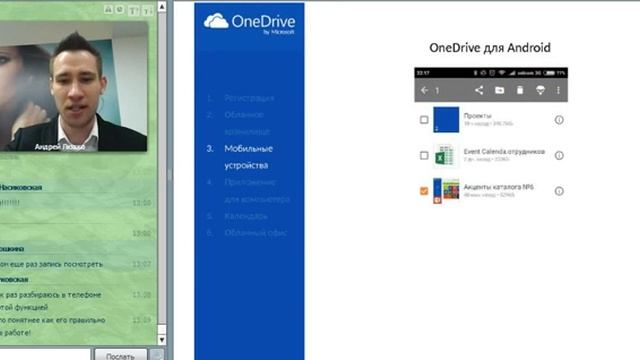
Task: Click chat message 'еще раз запись посмотреть'
Action: (56, 264)
